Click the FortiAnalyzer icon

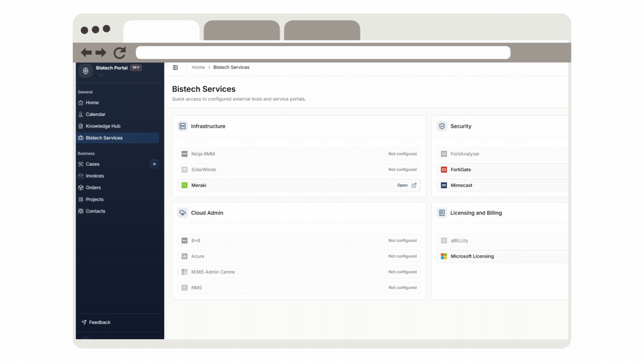click(444, 154)
